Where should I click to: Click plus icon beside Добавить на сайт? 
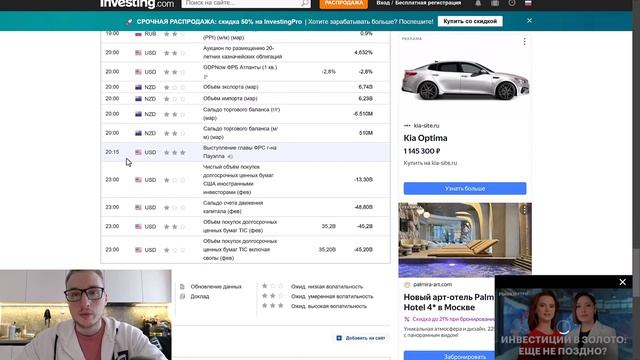point(339,338)
